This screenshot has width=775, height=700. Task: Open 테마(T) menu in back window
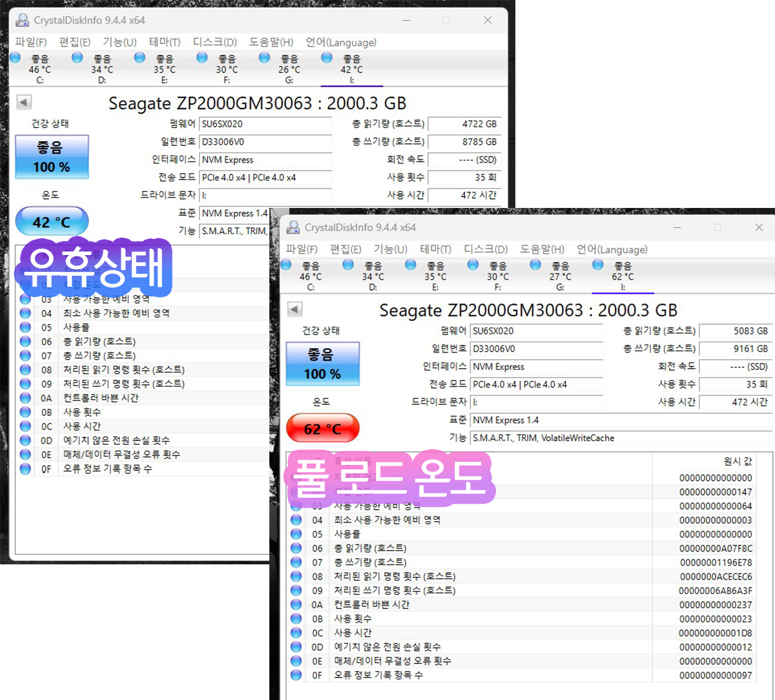coord(165,42)
